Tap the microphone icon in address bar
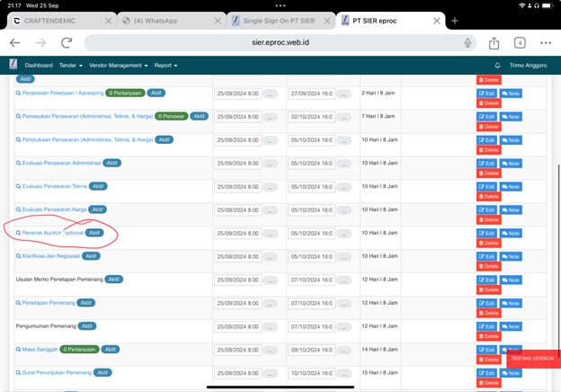 click(x=468, y=42)
